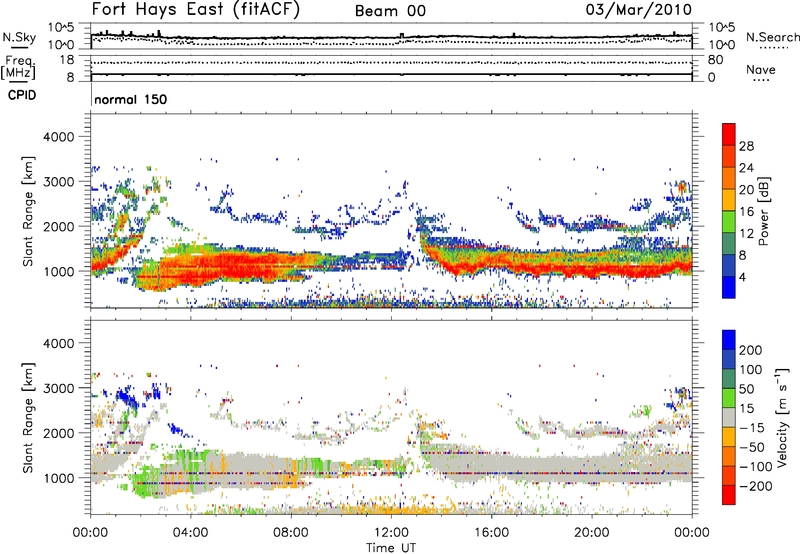This screenshot has height=554, width=800.
Task: Select the "CPID" row label
Action: click(x=22, y=95)
